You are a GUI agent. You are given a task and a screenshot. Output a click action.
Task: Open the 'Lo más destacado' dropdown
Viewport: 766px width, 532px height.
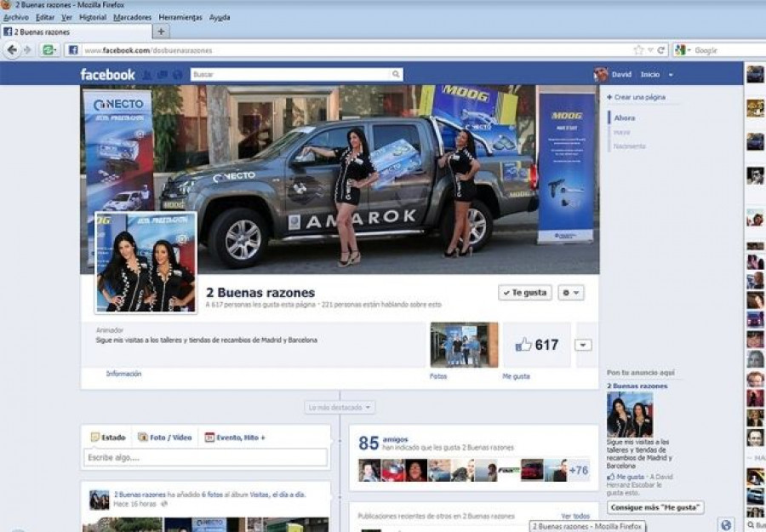click(x=340, y=407)
